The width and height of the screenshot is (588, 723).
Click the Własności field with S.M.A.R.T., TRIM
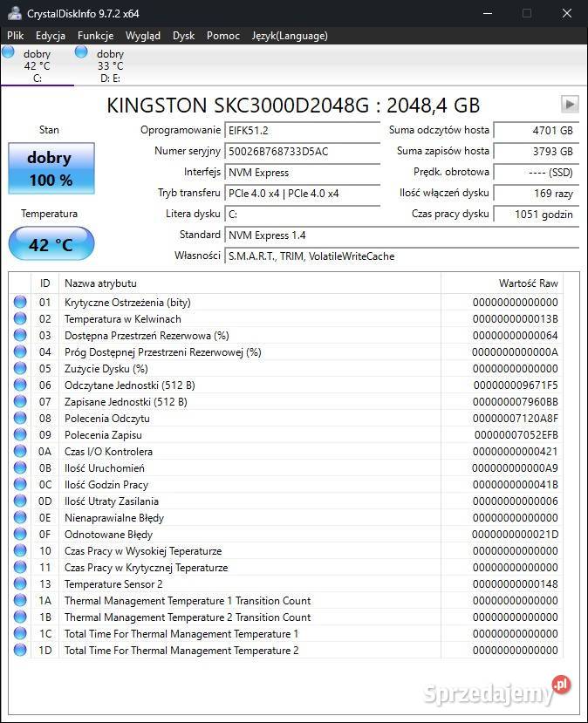401,256
